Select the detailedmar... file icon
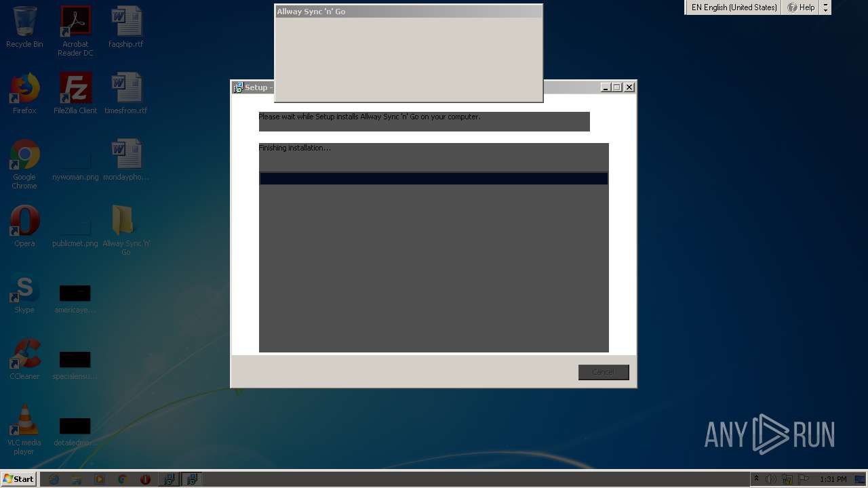 pos(75,431)
